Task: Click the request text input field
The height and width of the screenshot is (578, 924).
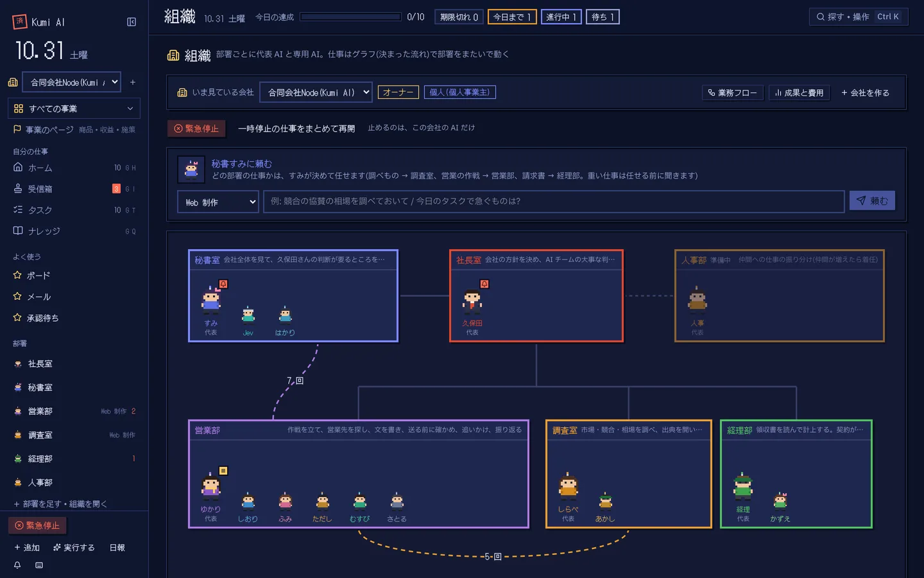Action: click(x=554, y=202)
